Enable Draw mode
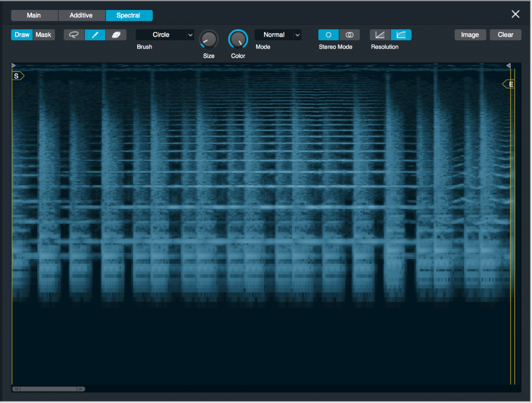Screen dimensions: 532x403 (21, 35)
